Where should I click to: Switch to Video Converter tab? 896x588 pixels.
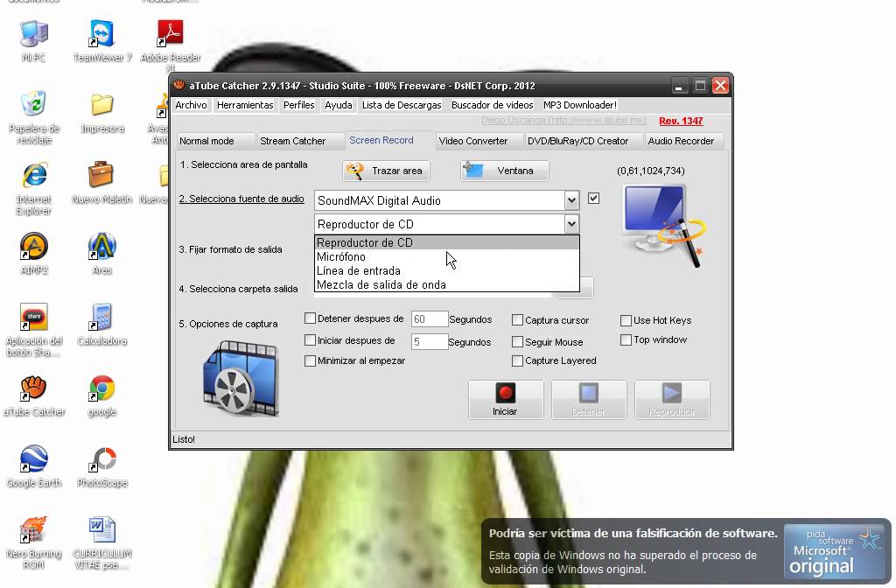[x=479, y=141]
